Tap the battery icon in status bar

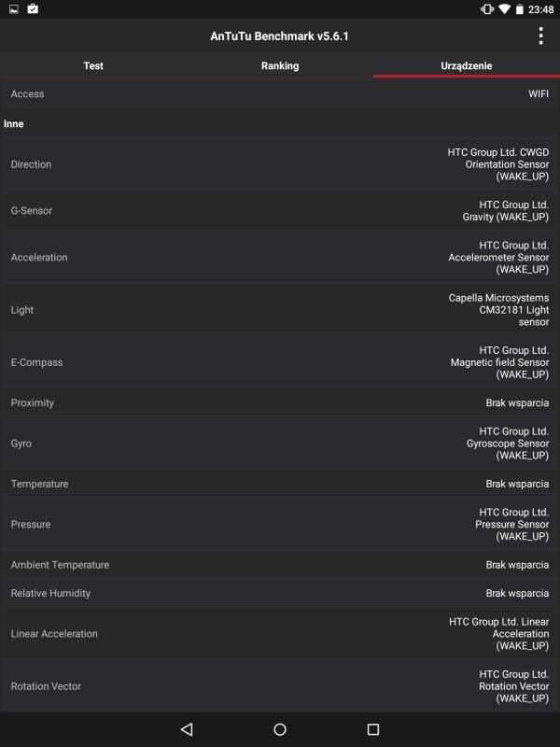click(x=520, y=9)
